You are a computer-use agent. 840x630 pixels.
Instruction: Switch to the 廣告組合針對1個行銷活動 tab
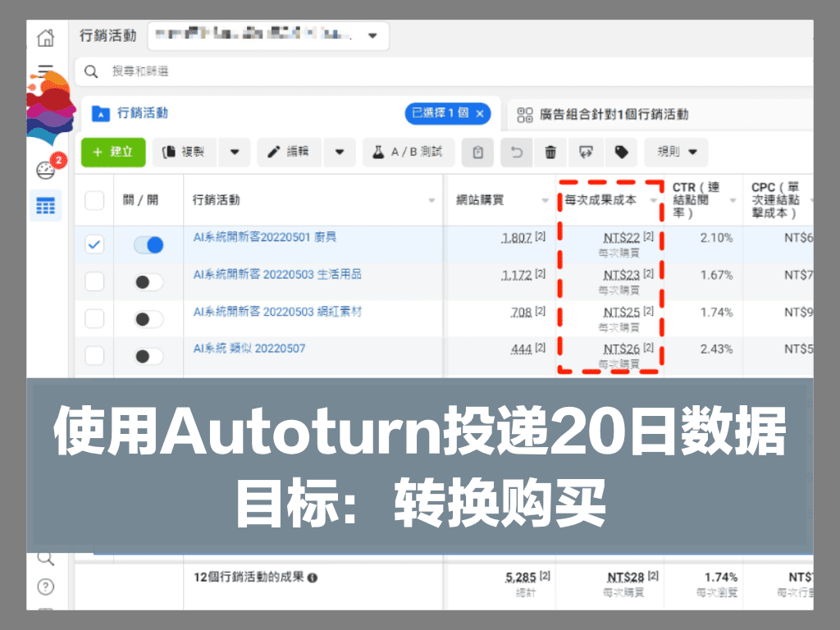tap(603, 115)
